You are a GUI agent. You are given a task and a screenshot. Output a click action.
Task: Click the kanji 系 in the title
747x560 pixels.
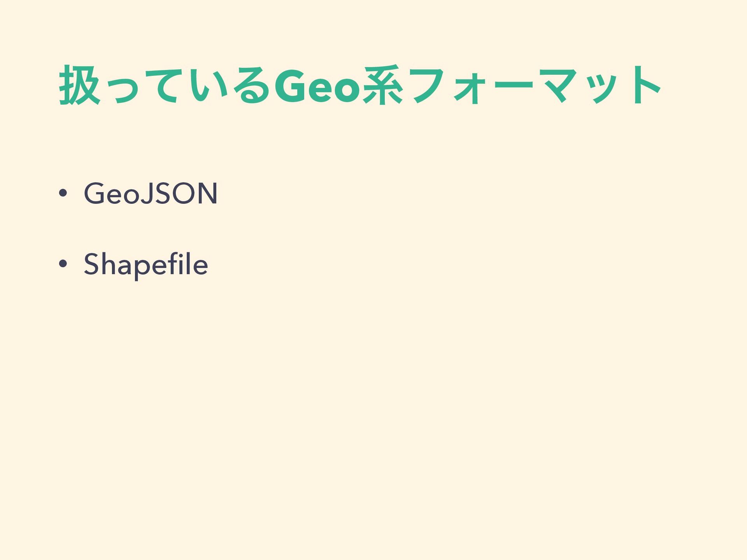(382, 85)
